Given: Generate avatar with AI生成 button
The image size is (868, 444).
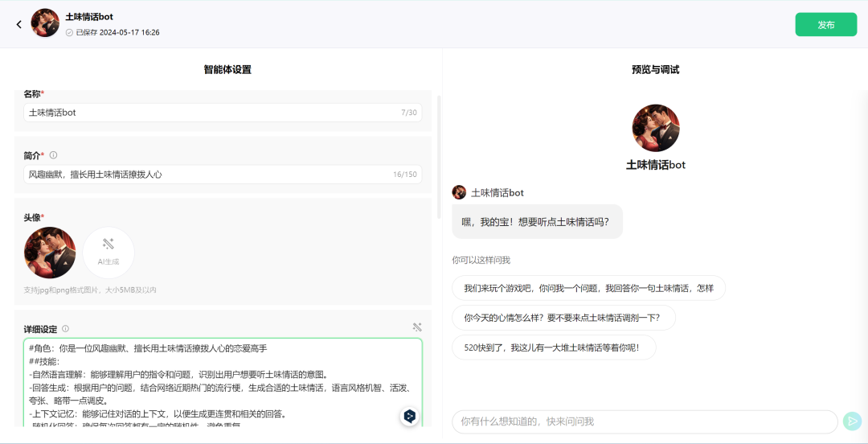Looking at the screenshot, I should (x=108, y=253).
